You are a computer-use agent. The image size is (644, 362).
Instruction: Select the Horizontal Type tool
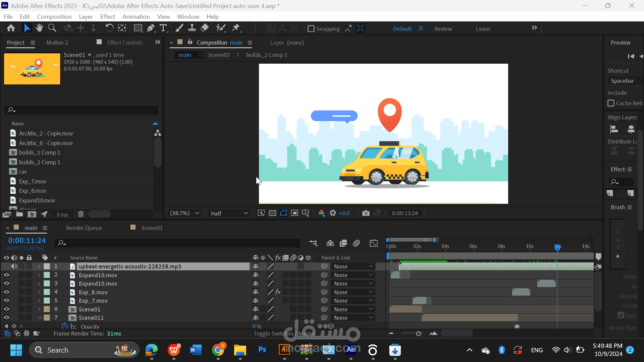163,28
